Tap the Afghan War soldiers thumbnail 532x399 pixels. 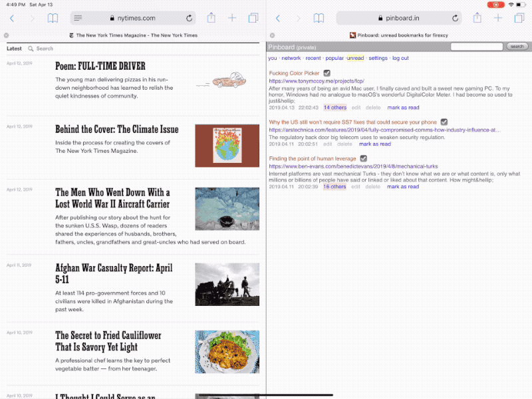pyautogui.click(x=227, y=285)
